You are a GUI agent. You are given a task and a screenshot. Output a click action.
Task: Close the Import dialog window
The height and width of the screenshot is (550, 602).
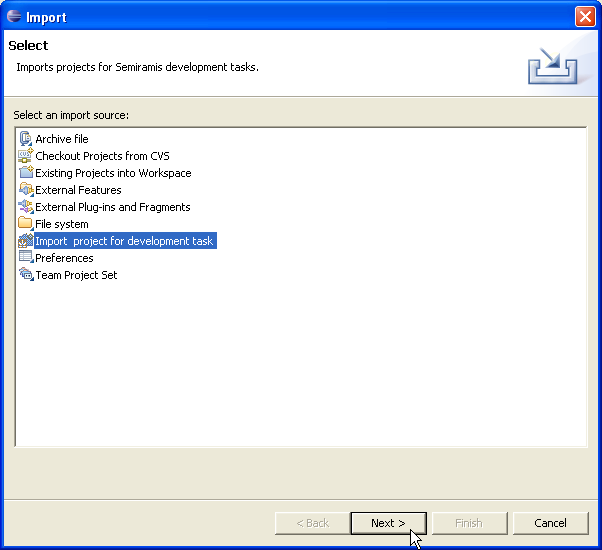tap(585, 17)
